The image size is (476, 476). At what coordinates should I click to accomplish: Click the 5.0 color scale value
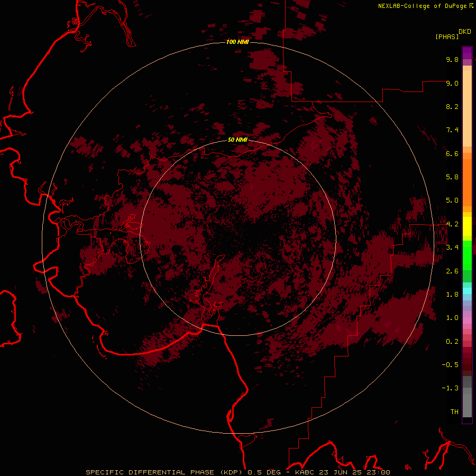pyautogui.click(x=452, y=200)
